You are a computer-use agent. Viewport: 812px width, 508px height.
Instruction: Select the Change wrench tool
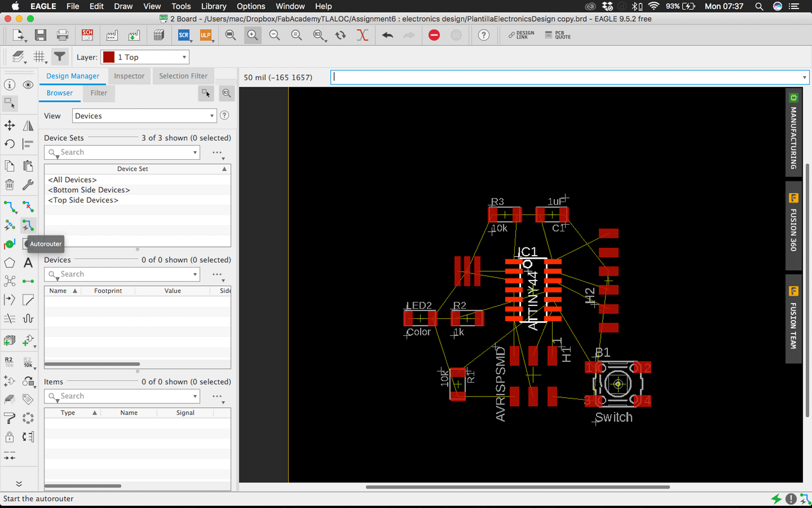pos(28,185)
